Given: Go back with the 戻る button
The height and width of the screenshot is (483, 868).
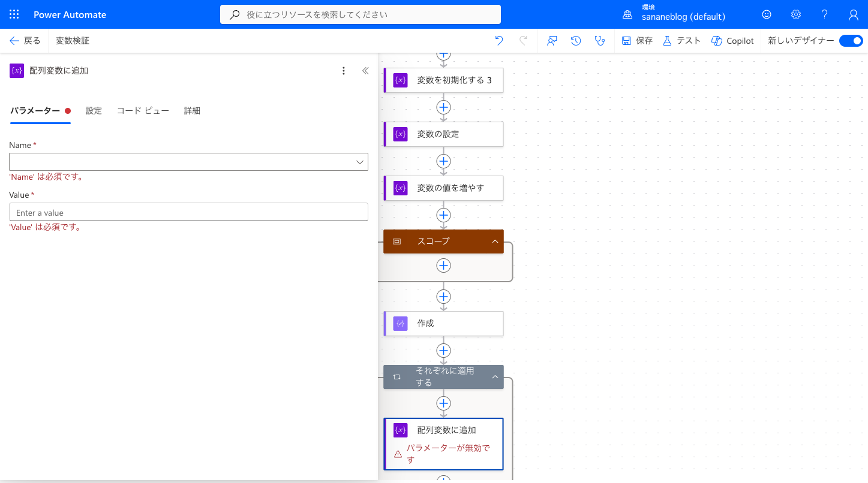Looking at the screenshot, I should point(25,41).
